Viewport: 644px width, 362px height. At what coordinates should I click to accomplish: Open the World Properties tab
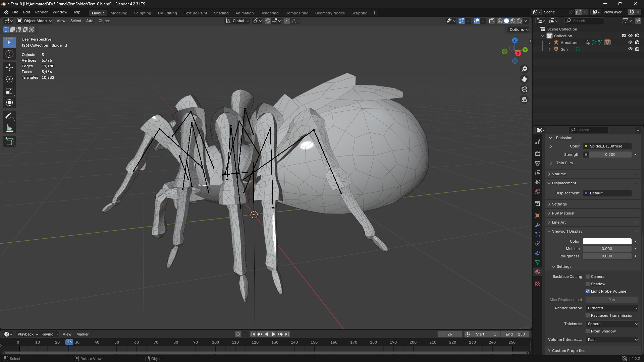pos(538,191)
